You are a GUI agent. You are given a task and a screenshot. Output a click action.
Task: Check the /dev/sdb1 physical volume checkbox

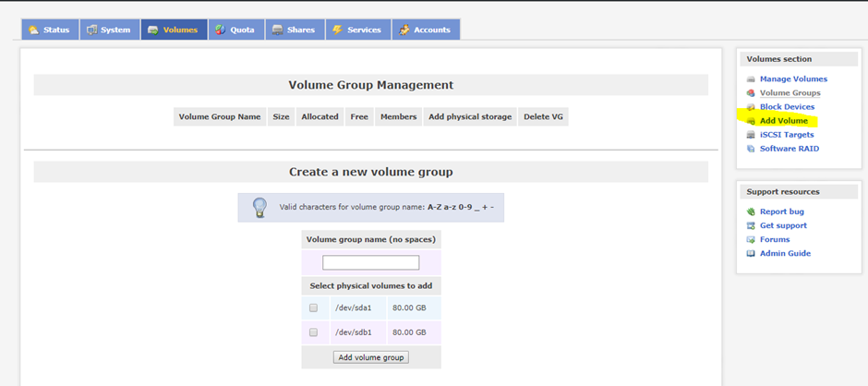coord(313,332)
